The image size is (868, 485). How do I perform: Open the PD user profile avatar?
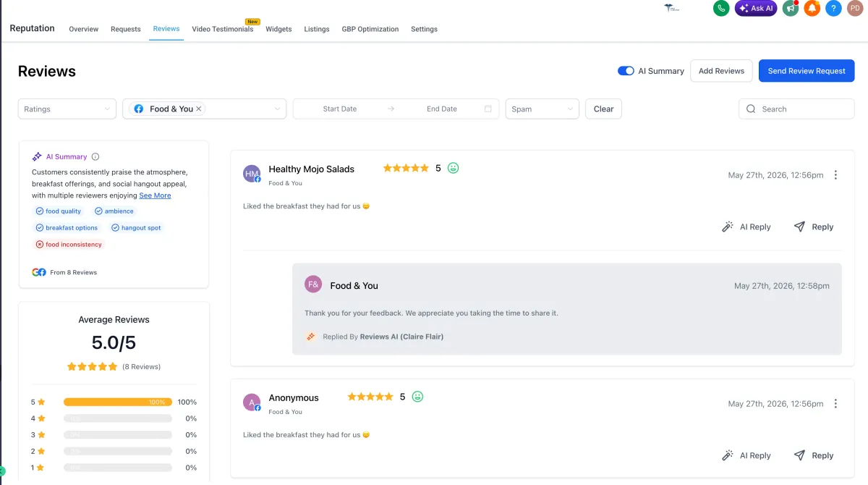(x=855, y=8)
